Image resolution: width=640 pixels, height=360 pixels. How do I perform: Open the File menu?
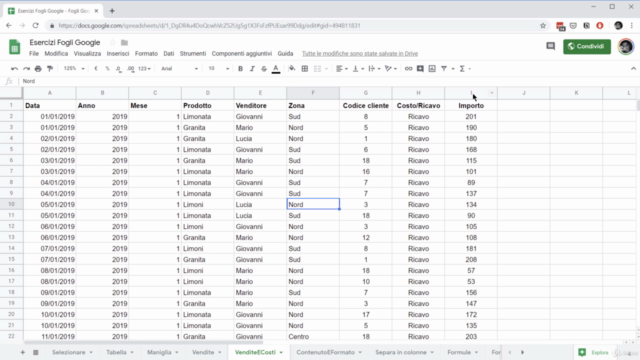pos(34,53)
